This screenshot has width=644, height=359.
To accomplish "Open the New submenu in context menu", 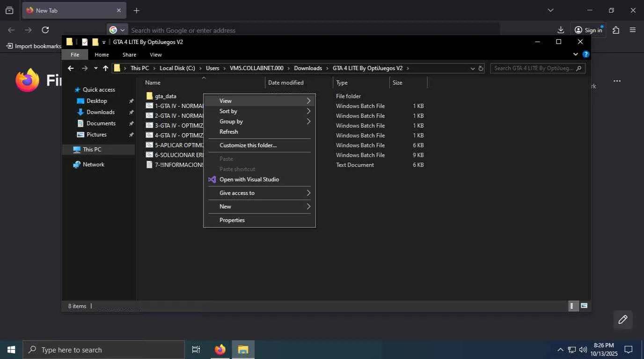I will [x=259, y=207].
